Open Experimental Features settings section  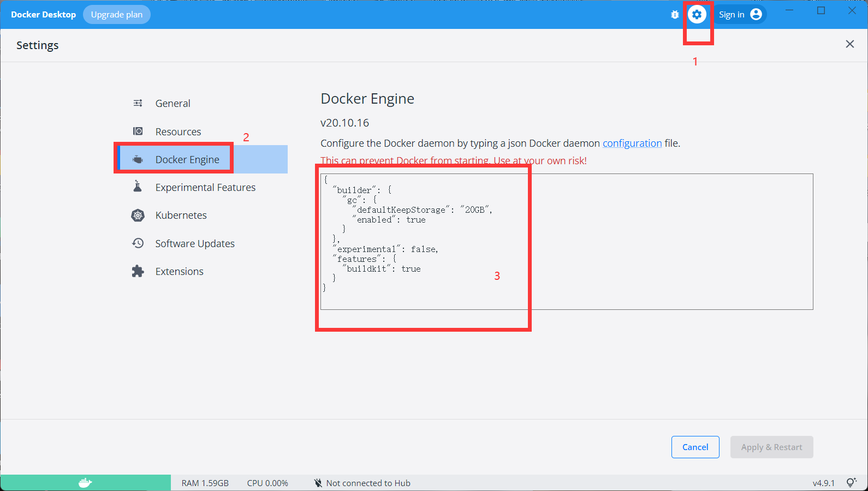205,187
